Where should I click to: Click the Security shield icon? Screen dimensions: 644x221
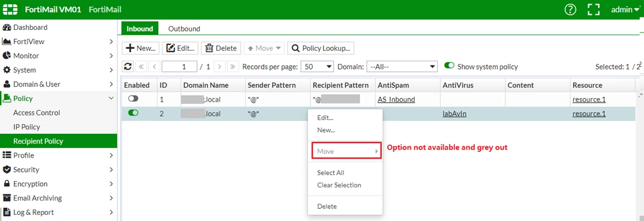pyautogui.click(x=7, y=170)
